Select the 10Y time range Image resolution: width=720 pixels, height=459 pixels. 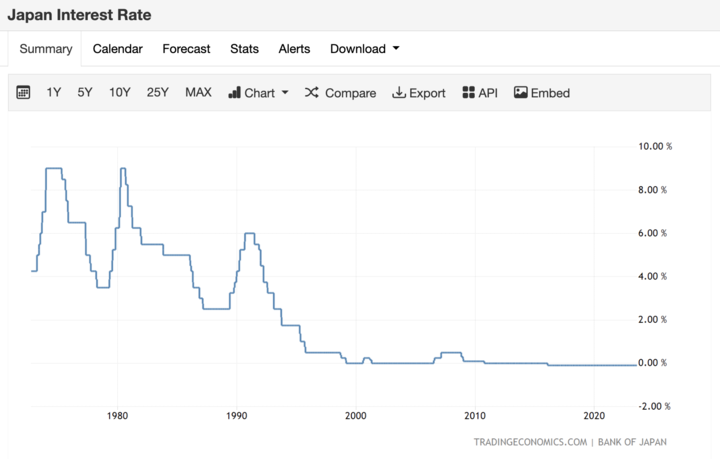[119, 93]
